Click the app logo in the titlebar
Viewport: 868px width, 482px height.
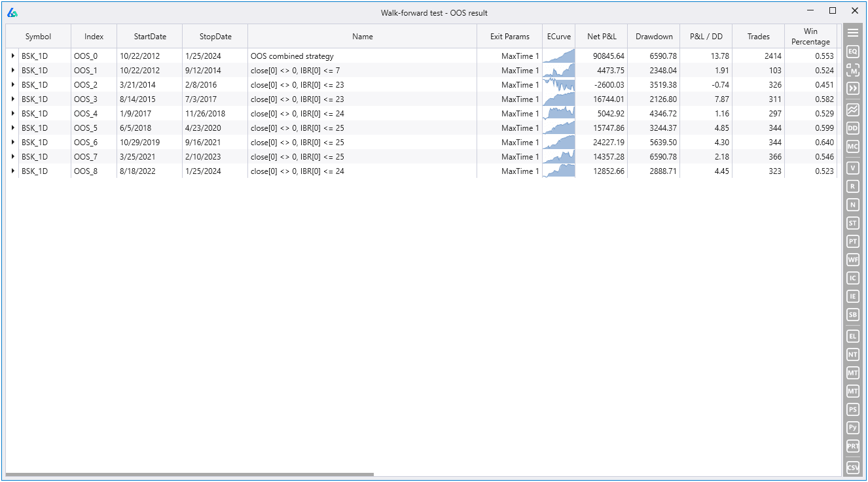(x=14, y=11)
